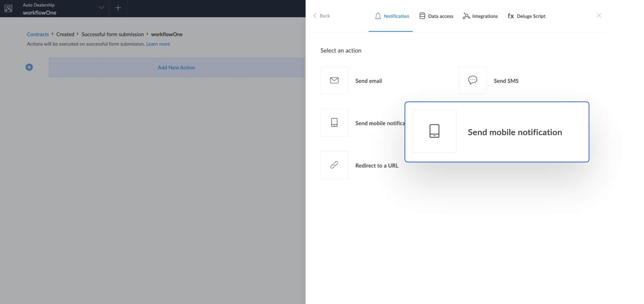Select the Send SMS label

click(506, 81)
